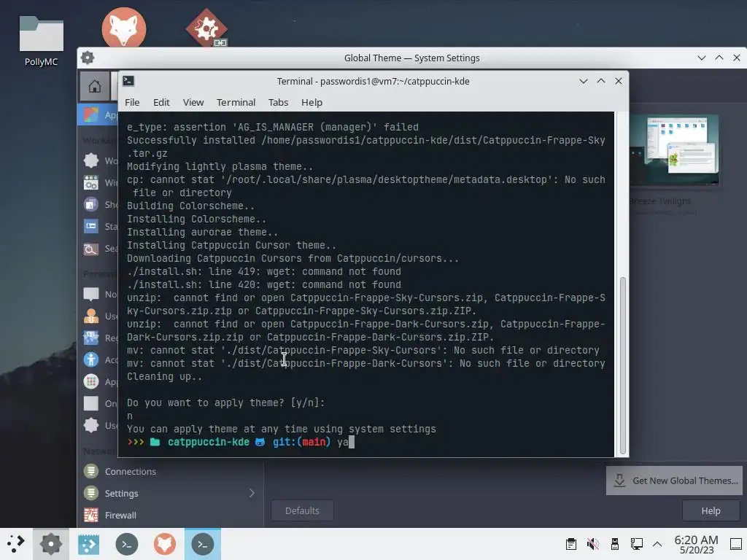Open clipboard tray icon
This screenshot has width=747, height=560.
click(570, 544)
